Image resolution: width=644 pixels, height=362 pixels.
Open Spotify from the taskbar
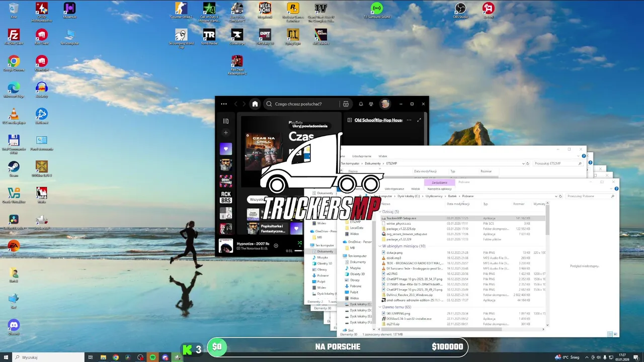pos(152,357)
